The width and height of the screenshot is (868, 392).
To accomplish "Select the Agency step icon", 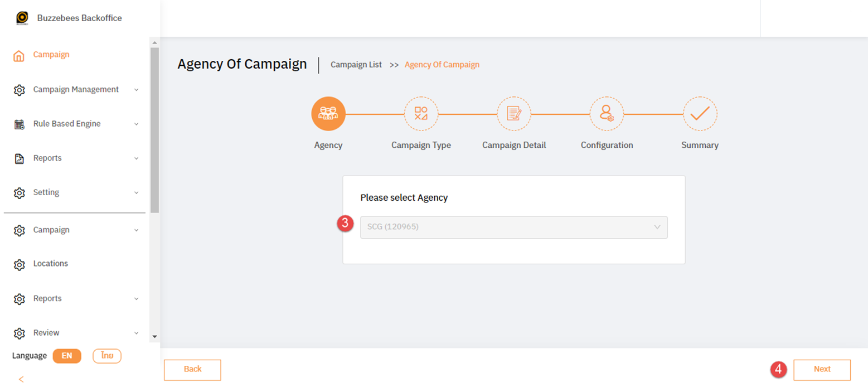I will click(328, 113).
